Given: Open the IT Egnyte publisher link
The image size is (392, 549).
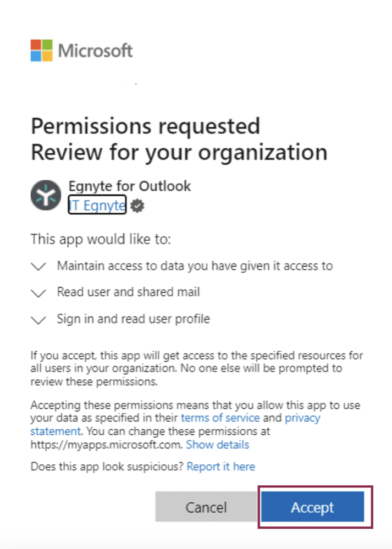Looking at the screenshot, I should tap(97, 206).
